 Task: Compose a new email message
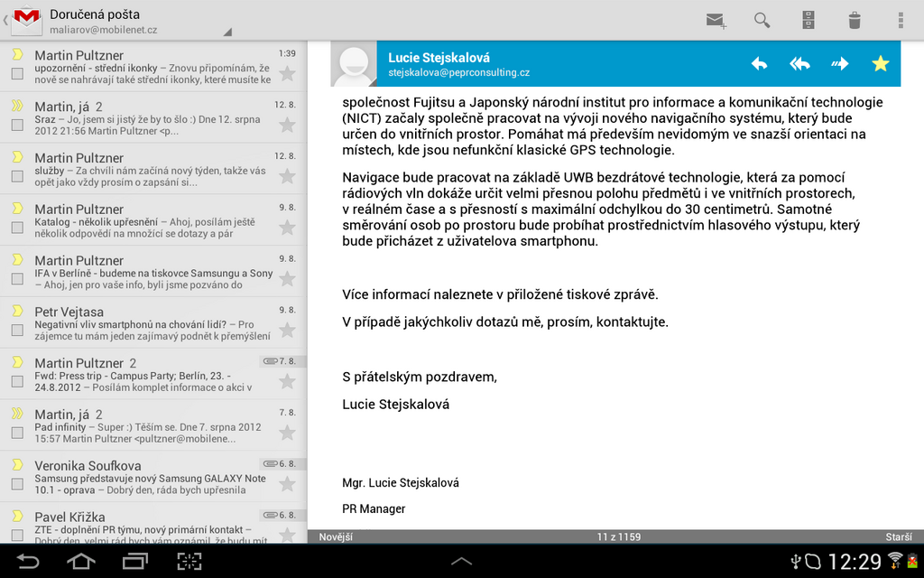tap(716, 19)
